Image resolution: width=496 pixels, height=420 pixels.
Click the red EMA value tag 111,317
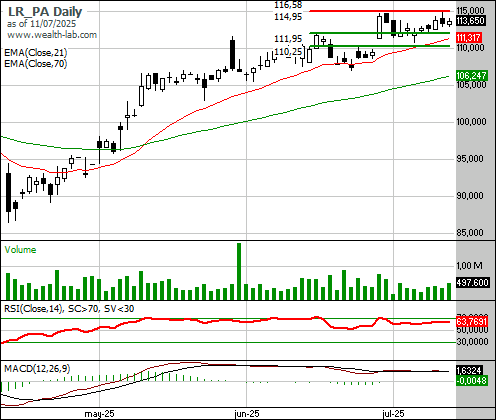click(468, 38)
